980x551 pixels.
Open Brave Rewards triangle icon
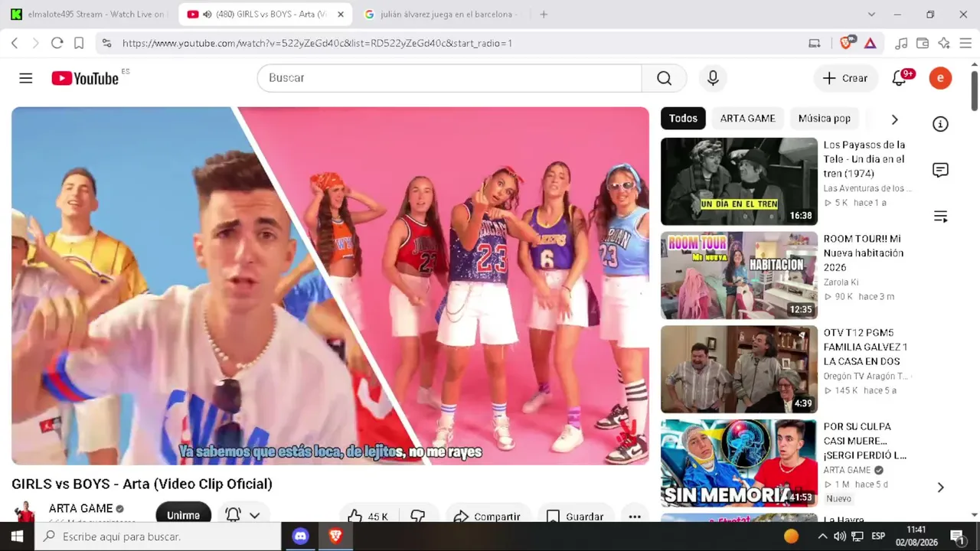[871, 44]
